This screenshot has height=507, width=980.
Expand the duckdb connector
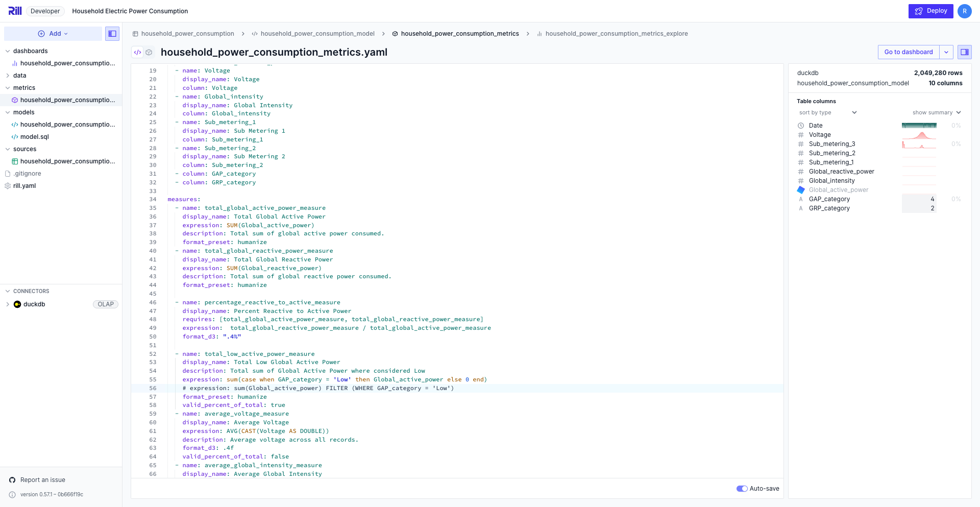pos(8,304)
